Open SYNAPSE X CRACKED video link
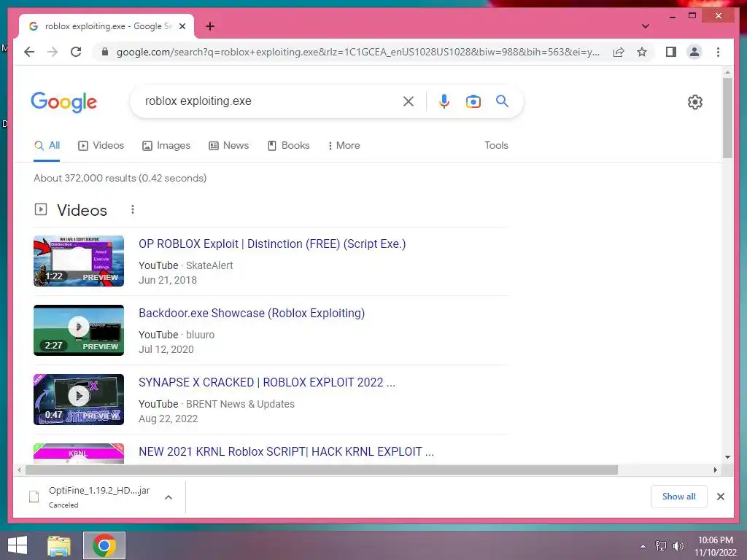 (x=267, y=382)
